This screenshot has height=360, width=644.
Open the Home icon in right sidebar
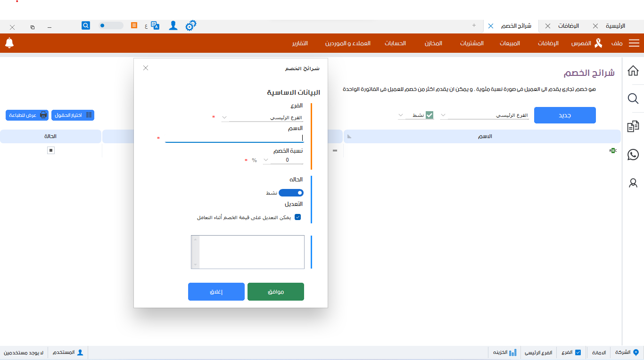click(633, 71)
